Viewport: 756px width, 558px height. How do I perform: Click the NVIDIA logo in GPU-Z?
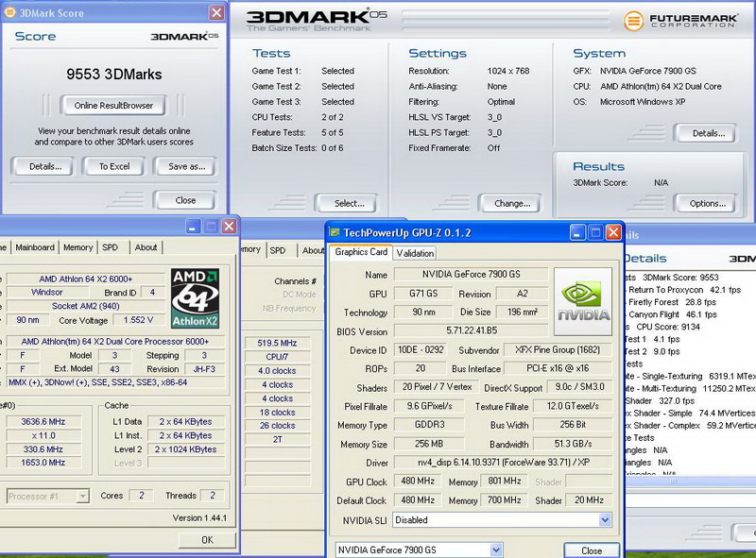pos(583,301)
